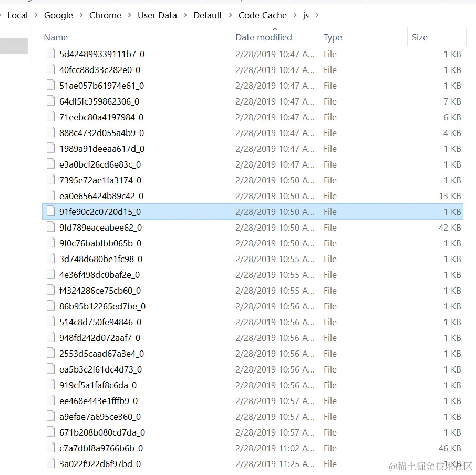
Task: Click file icon of 40fcc88d33c282e0_0
Action: click(x=50, y=69)
